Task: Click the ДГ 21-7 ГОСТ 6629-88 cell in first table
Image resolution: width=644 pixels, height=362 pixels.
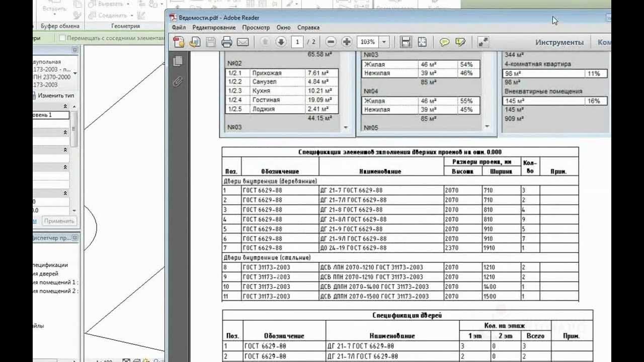Action: click(x=381, y=191)
